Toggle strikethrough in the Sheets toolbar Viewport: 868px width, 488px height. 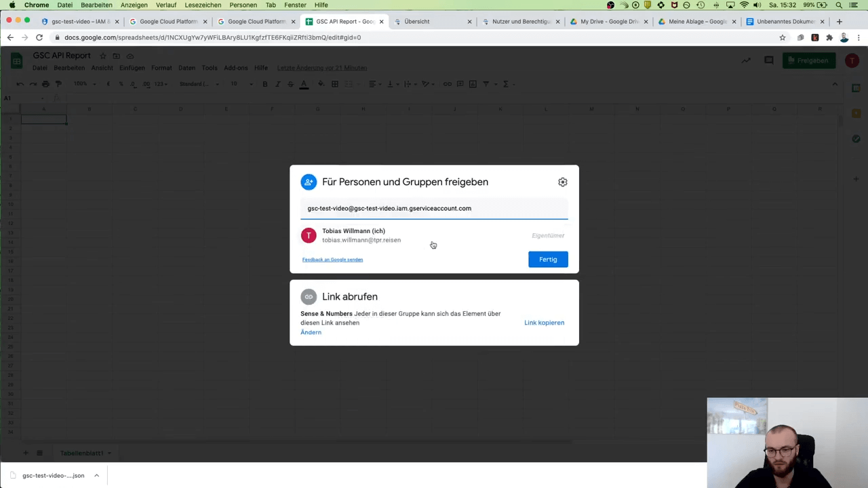point(291,84)
